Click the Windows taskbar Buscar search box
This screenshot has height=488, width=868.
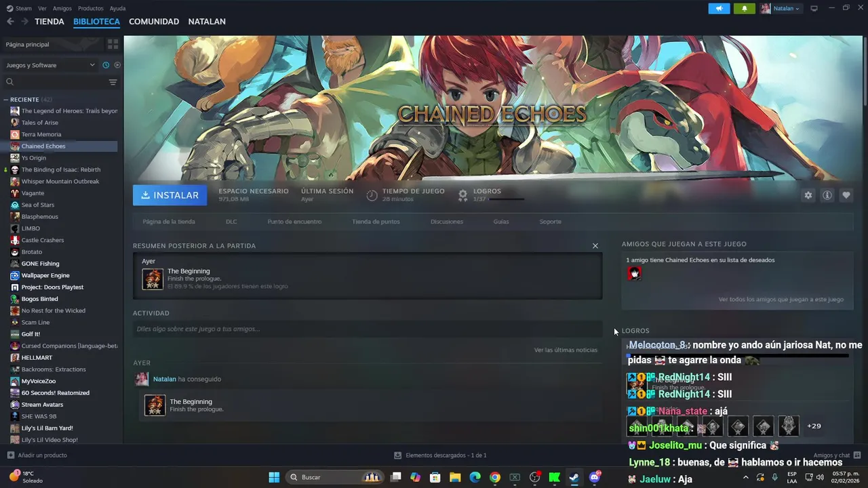point(335,477)
